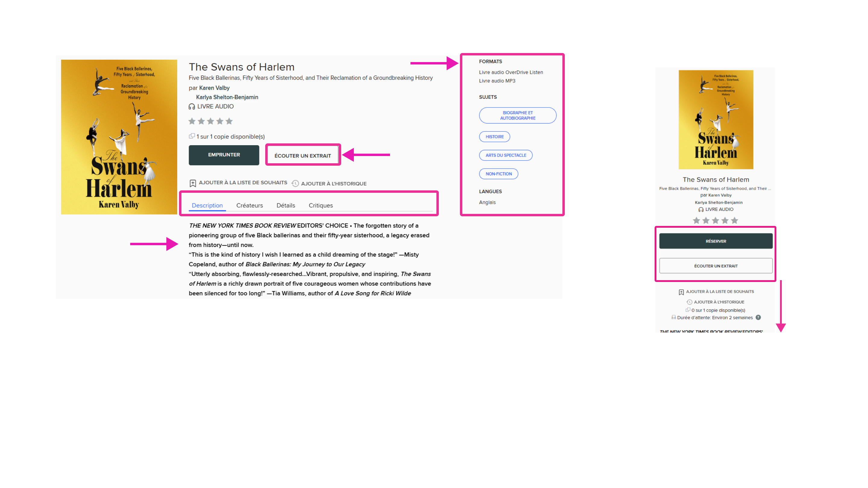868x488 pixels.
Task: Click main title The Swans of Harlem
Action: tap(241, 67)
